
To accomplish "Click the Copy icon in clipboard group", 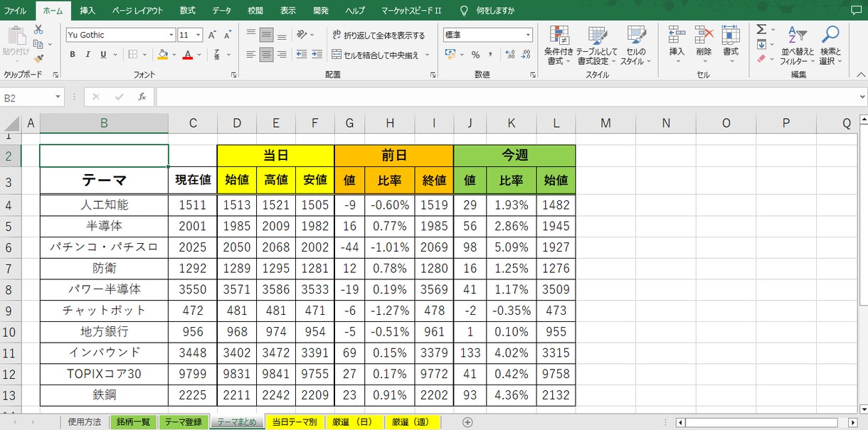I will pyautogui.click(x=38, y=44).
